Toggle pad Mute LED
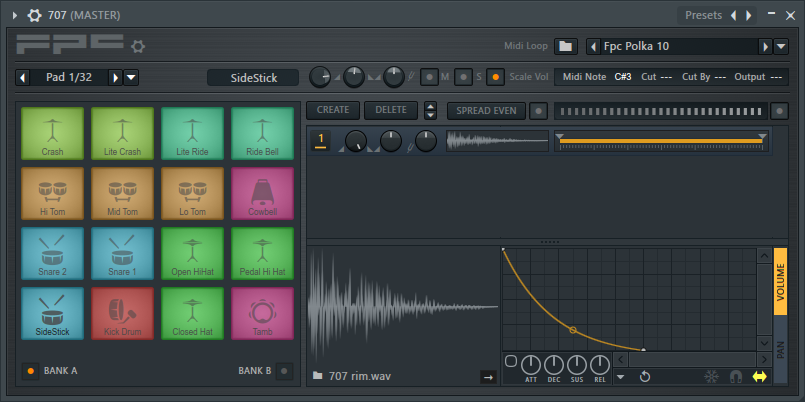805x402 pixels. [x=430, y=77]
